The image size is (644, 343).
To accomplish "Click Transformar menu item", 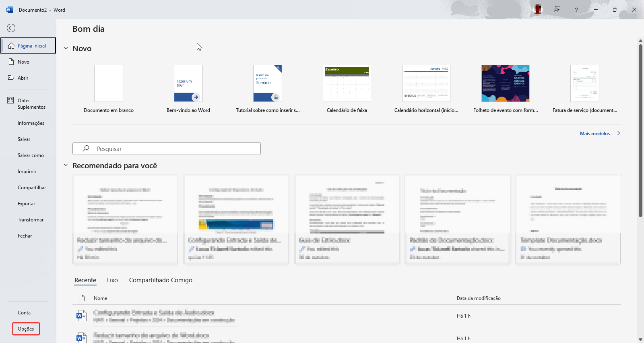I will click(31, 220).
